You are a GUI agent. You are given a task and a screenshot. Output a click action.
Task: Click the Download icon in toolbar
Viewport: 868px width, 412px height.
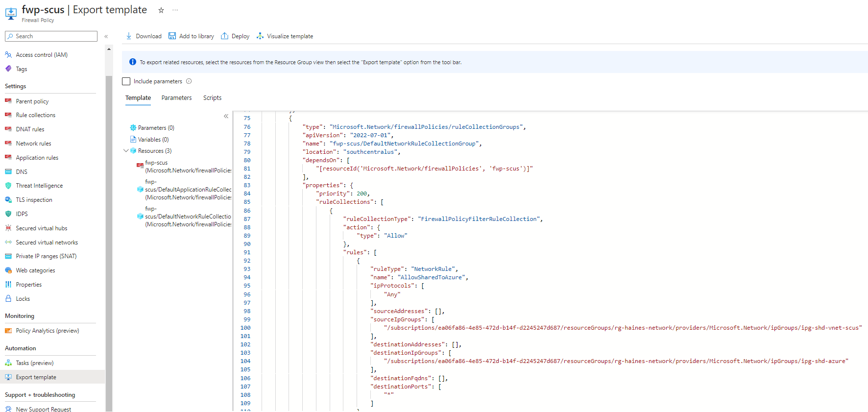pyautogui.click(x=129, y=36)
